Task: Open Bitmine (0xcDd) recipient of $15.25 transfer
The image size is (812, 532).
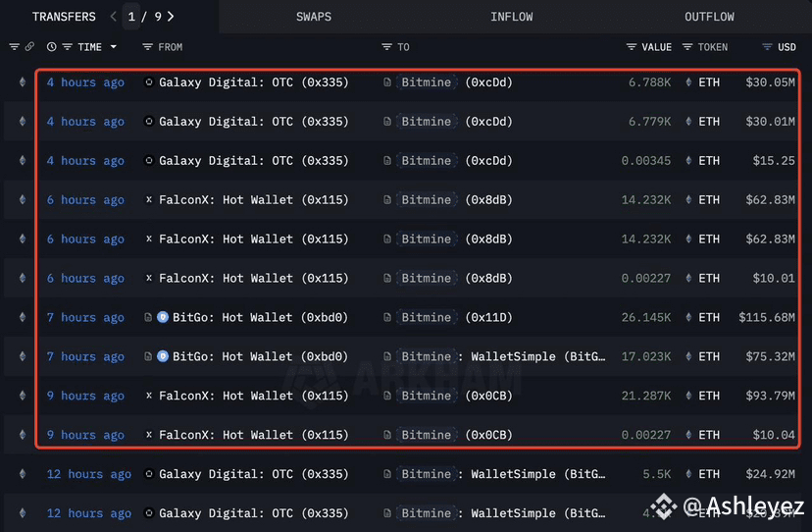Action: 457,161
